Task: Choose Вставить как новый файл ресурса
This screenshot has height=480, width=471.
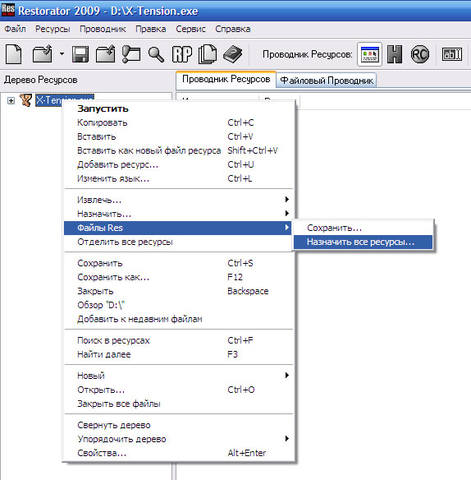Action: point(179,151)
